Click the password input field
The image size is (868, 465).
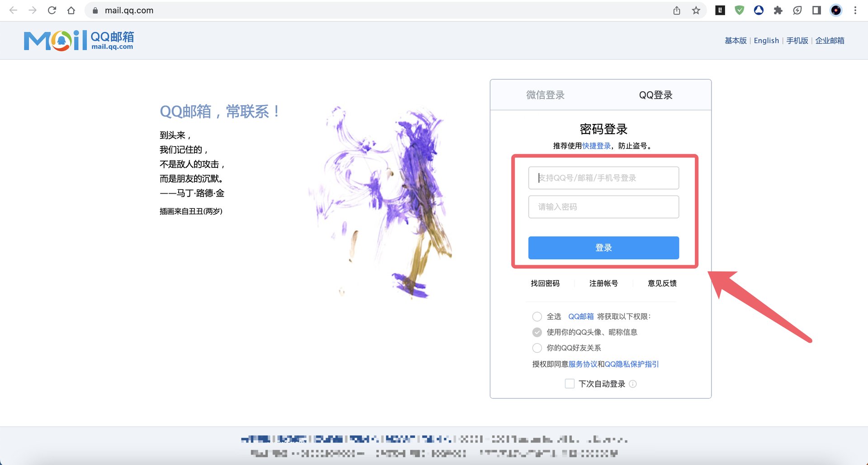603,207
